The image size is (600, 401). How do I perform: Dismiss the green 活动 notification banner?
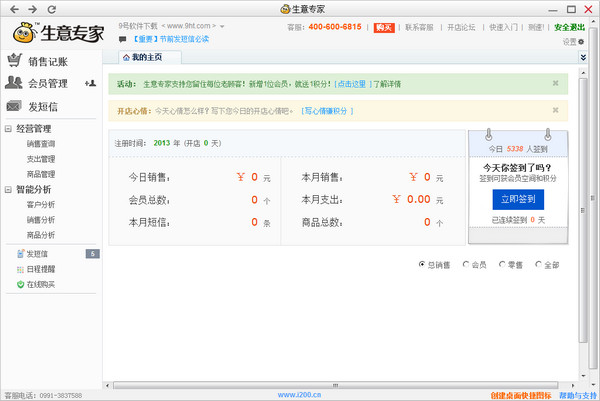[x=555, y=84]
